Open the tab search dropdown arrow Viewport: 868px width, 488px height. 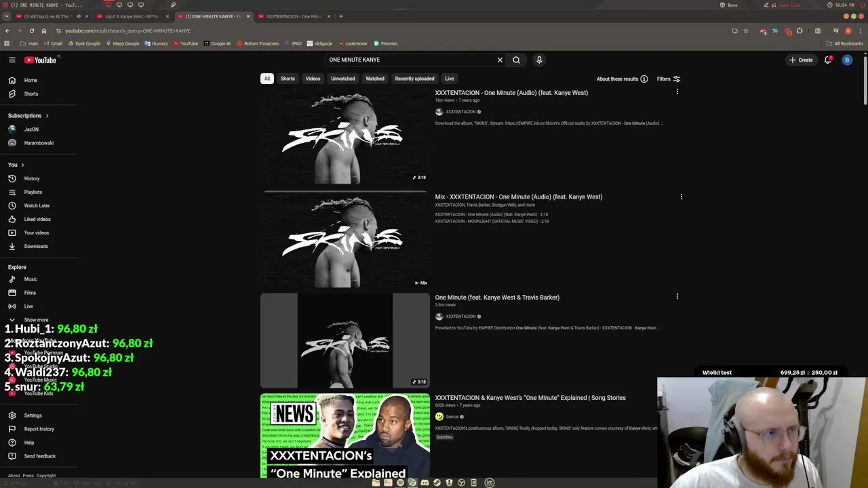point(7,16)
